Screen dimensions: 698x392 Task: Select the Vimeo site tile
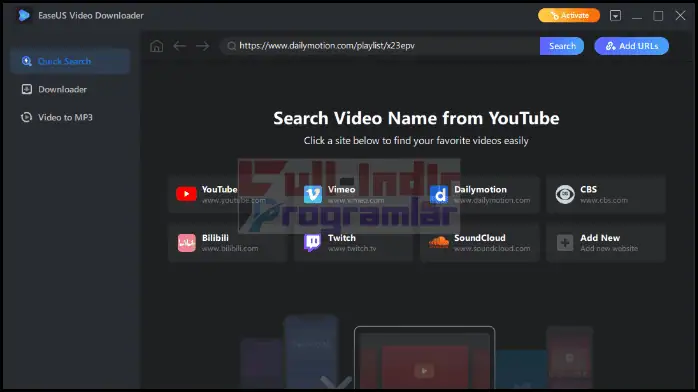coord(354,194)
